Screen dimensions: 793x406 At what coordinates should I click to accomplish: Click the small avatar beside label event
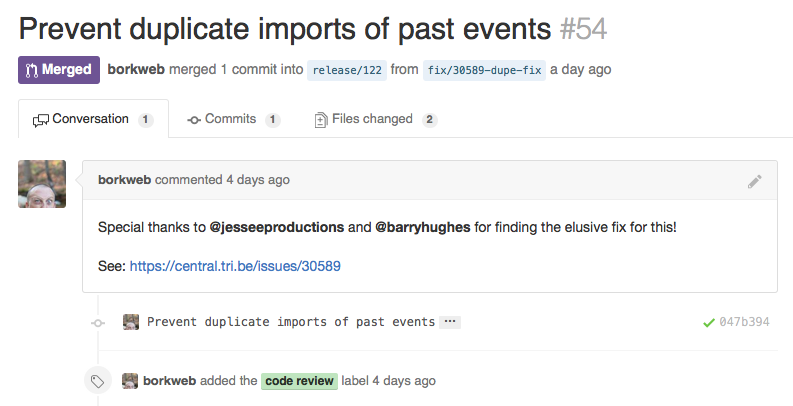(130, 381)
